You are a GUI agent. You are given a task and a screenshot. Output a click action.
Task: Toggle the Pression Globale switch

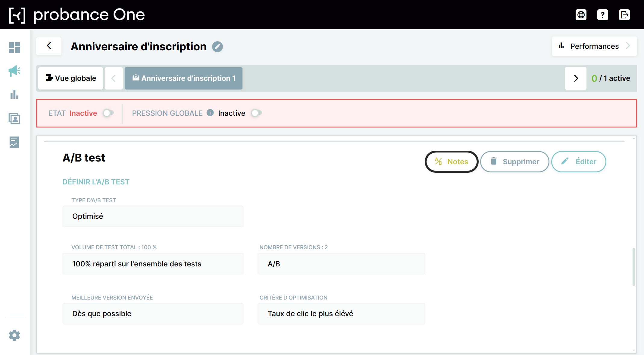point(256,113)
